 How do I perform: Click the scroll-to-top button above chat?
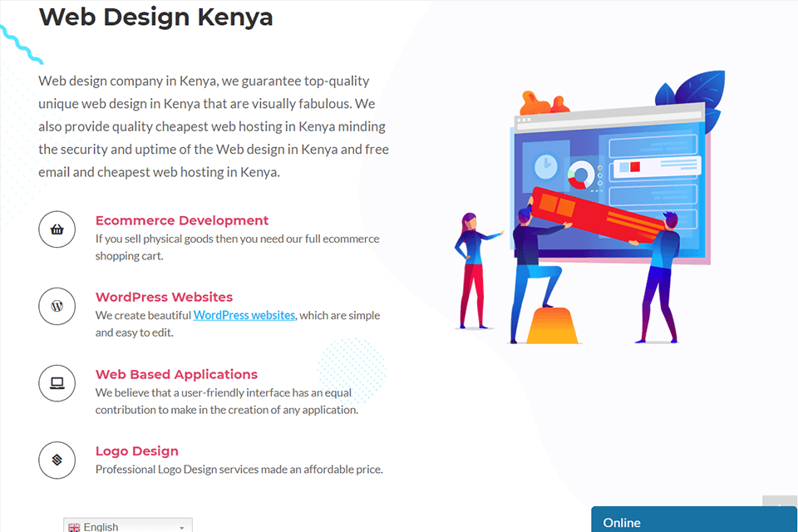(780, 501)
